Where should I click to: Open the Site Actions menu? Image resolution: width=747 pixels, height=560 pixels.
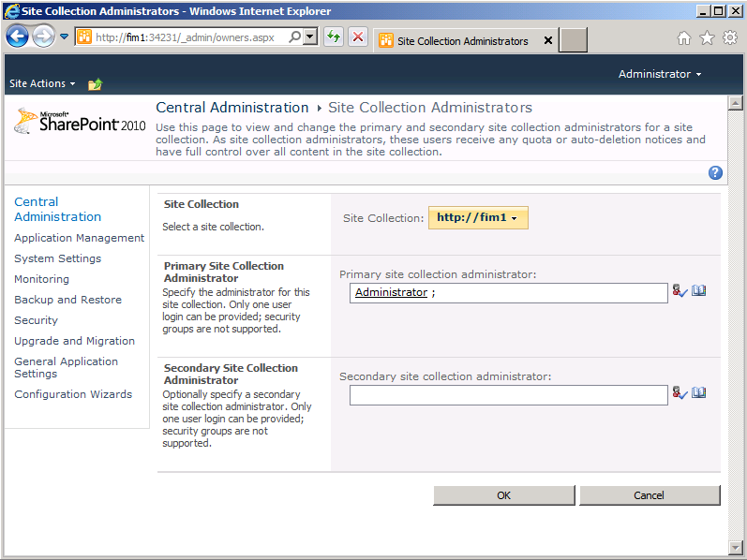pos(42,83)
